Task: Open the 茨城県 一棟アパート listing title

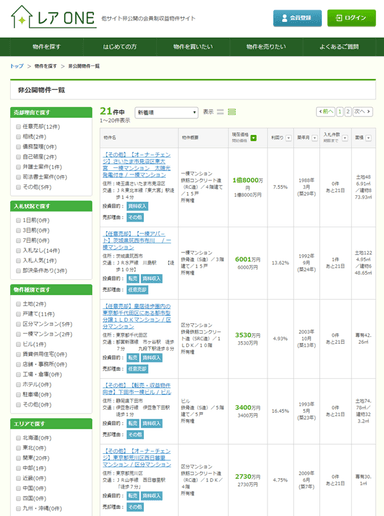Action: tap(137, 240)
